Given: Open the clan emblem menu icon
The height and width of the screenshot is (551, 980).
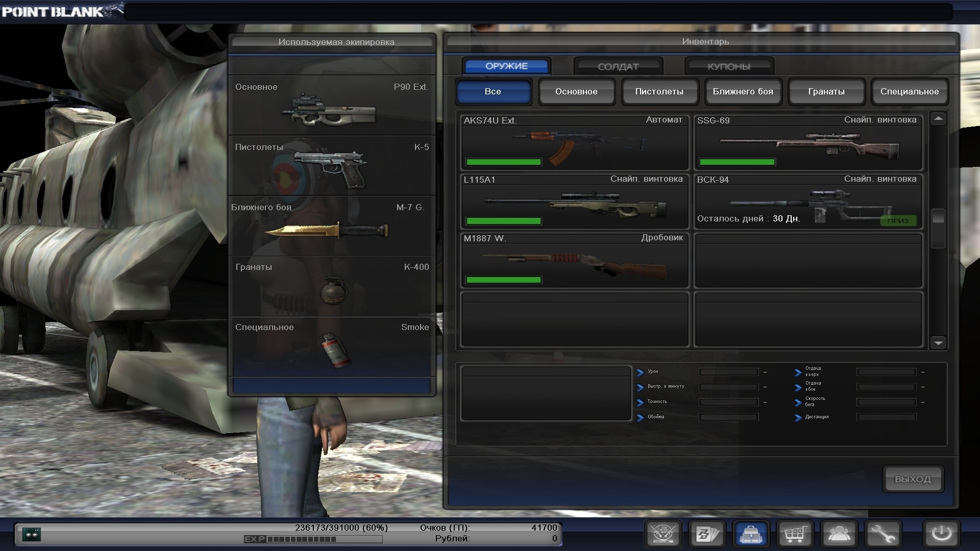Looking at the screenshot, I should 663,534.
